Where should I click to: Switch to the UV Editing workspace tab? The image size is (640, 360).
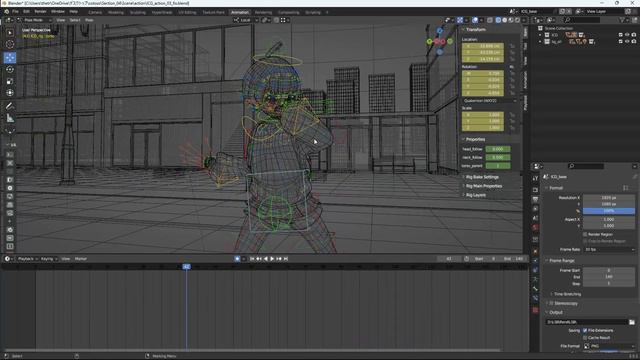coord(187,12)
